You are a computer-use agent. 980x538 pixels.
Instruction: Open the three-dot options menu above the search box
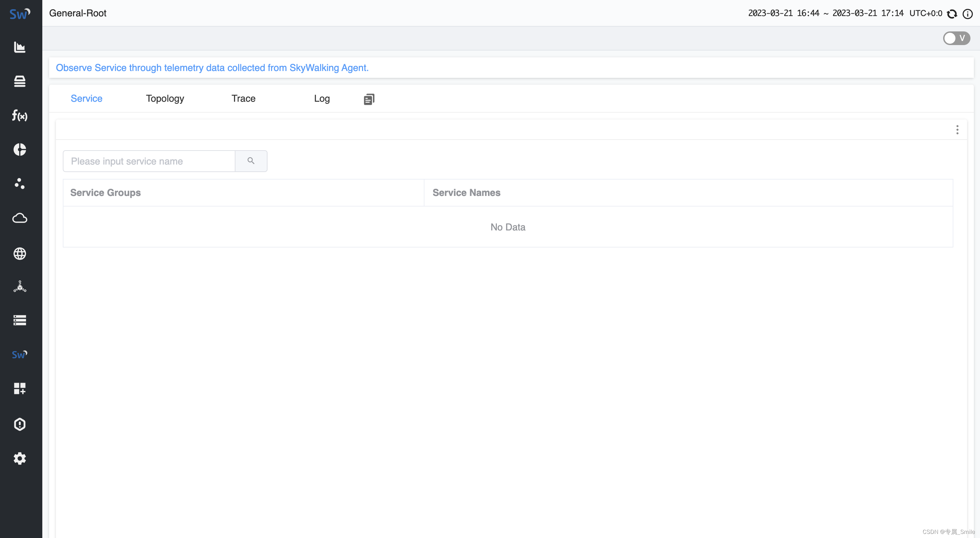(x=957, y=129)
